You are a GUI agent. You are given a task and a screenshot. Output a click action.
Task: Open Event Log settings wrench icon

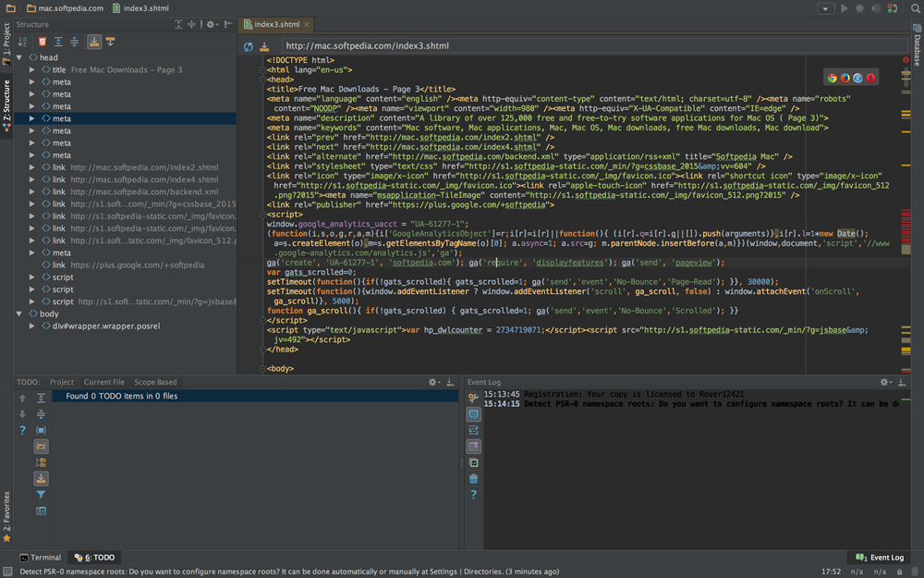coord(473,398)
